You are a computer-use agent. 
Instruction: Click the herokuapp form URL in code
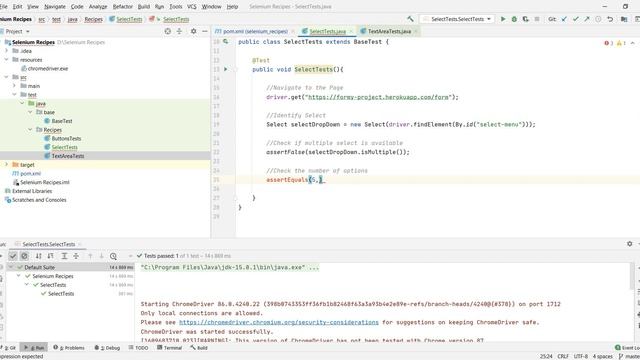tap(378, 97)
